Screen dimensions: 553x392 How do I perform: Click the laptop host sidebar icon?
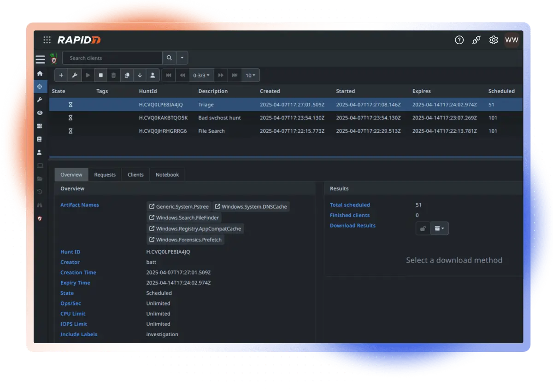40,166
